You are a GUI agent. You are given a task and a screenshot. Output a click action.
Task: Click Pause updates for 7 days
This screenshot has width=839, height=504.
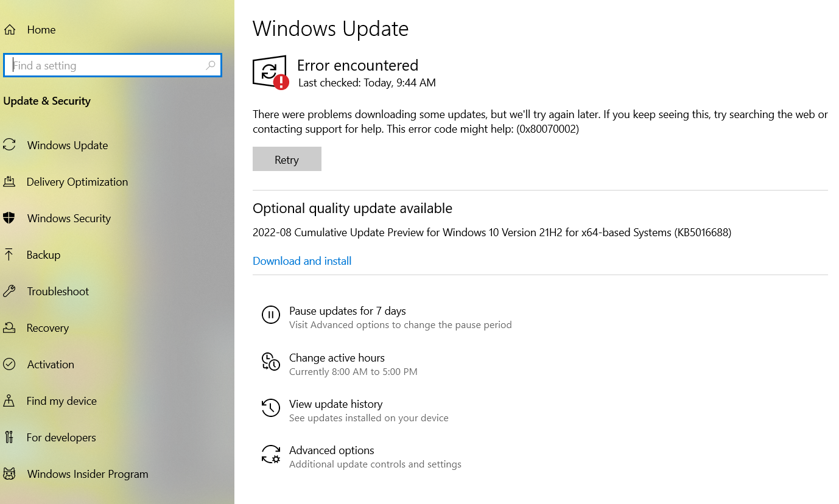point(347,310)
